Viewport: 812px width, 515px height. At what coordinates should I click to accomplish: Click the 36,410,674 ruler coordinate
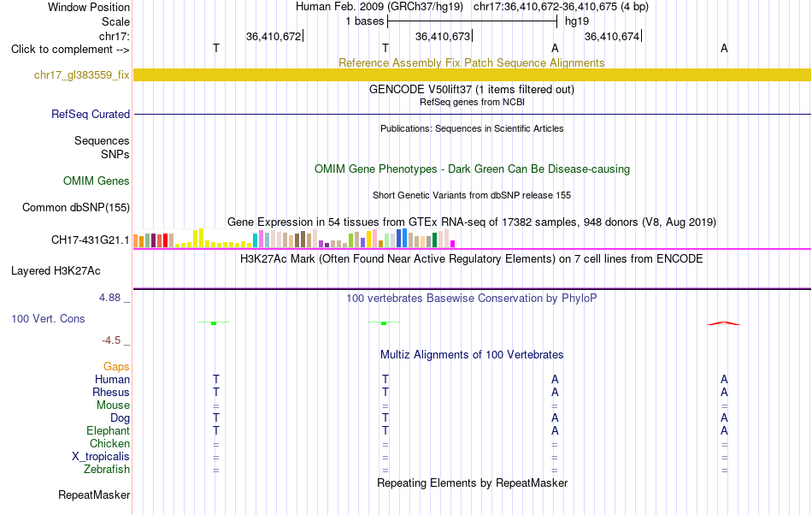pyautogui.click(x=612, y=36)
